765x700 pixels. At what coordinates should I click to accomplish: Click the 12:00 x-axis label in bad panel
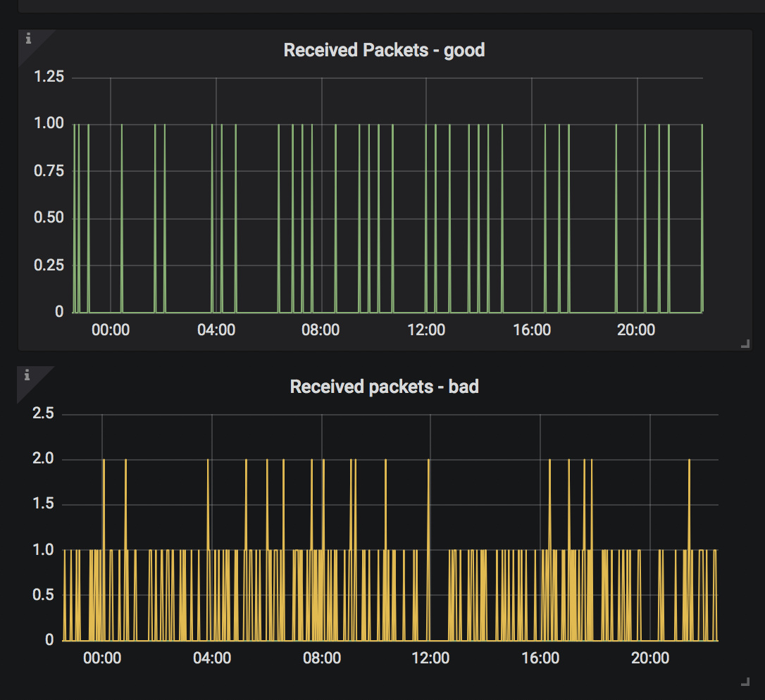(x=430, y=658)
